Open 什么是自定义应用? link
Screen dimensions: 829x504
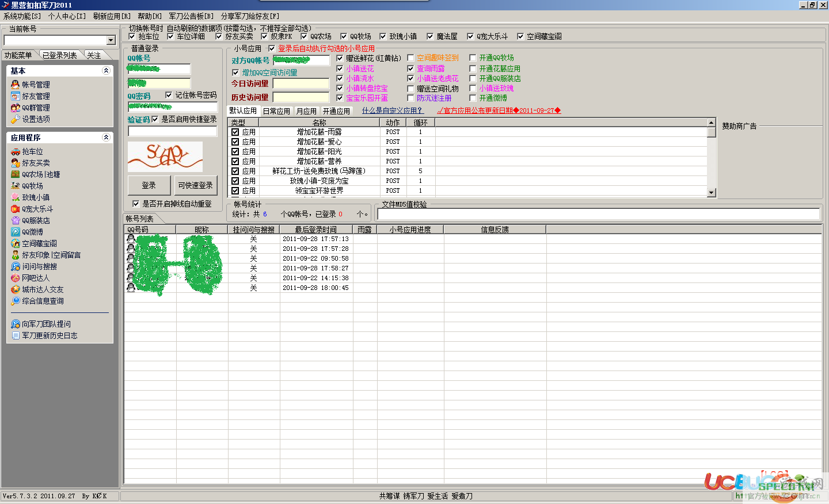(391, 110)
